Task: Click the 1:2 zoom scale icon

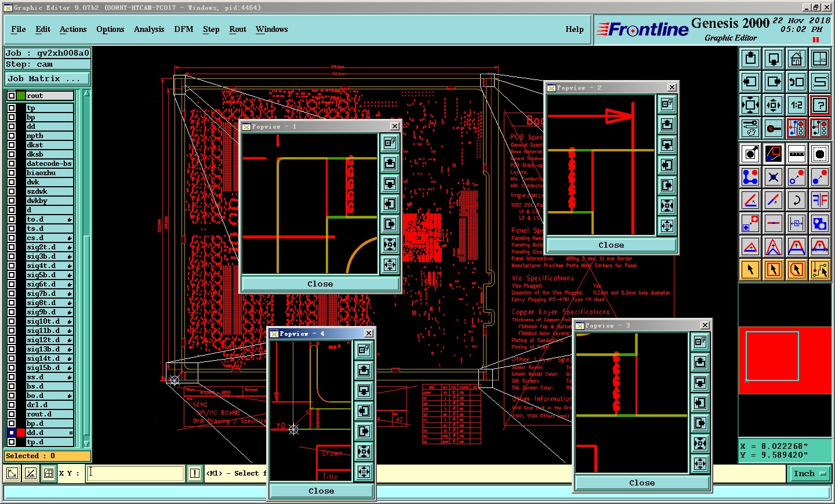Action: coord(797,105)
